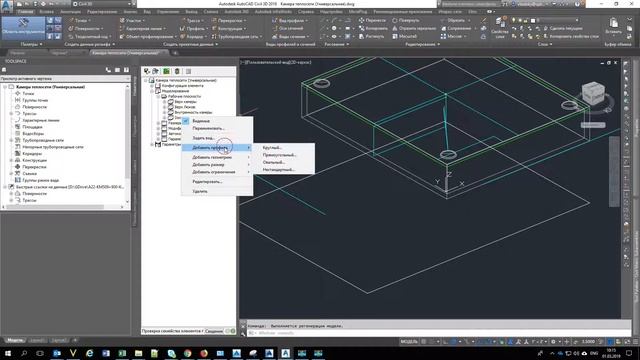Open Просмотр активного чертежа dropdown
This screenshot has height=360, width=640.
pyautogui.click(x=65, y=78)
